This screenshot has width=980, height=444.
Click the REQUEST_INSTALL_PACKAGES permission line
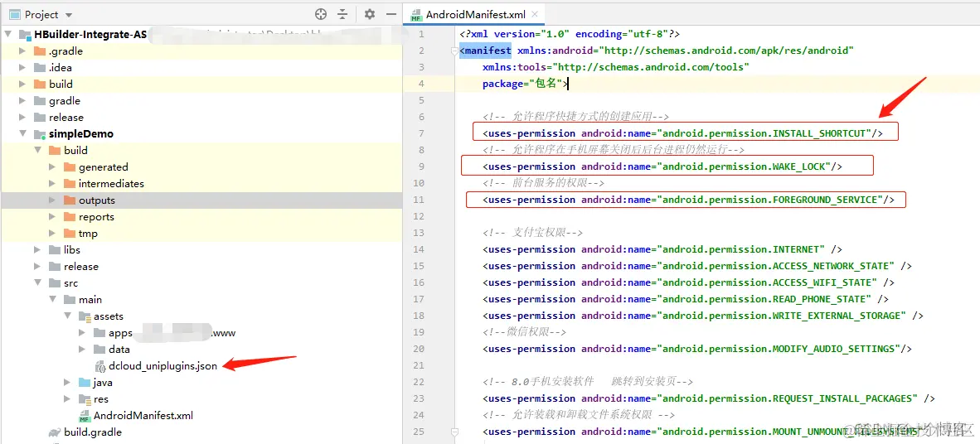click(x=709, y=398)
